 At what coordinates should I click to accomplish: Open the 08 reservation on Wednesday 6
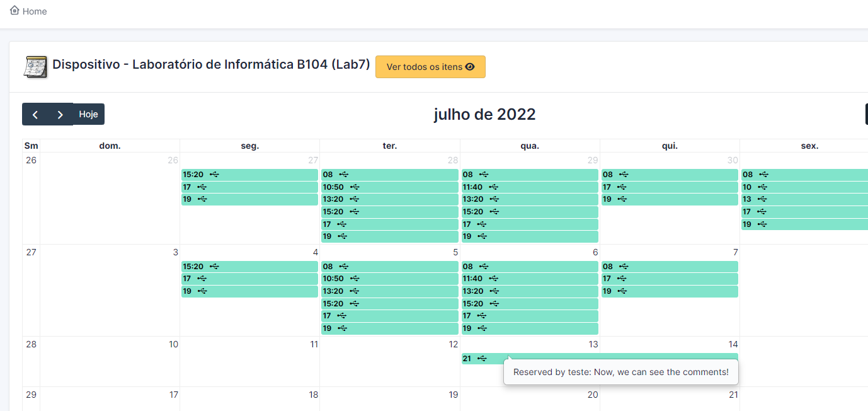(x=530, y=267)
